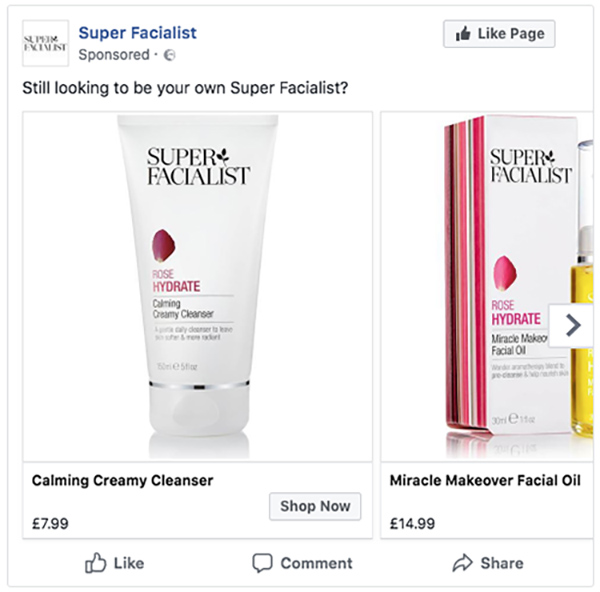
Task: Click the thumbs-up icon in Like Page
Action: pyautogui.click(x=463, y=34)
